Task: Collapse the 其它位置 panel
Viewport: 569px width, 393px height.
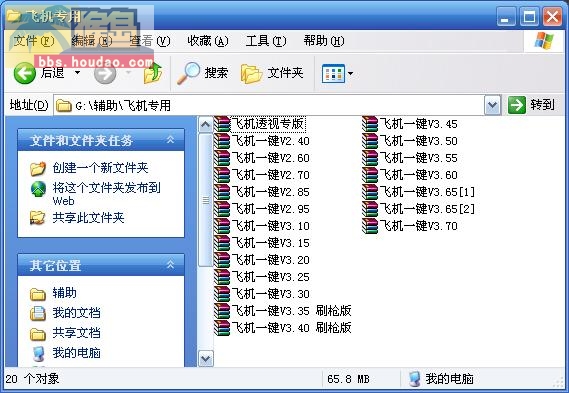Action: pyautogui.click(x=170, y=265)
